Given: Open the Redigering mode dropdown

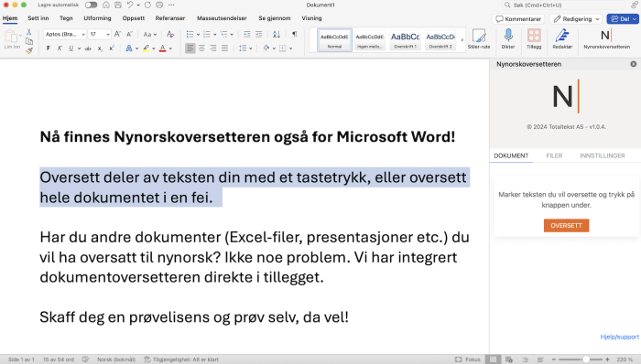Looking at the screenshot, I should tap(576, 19).
